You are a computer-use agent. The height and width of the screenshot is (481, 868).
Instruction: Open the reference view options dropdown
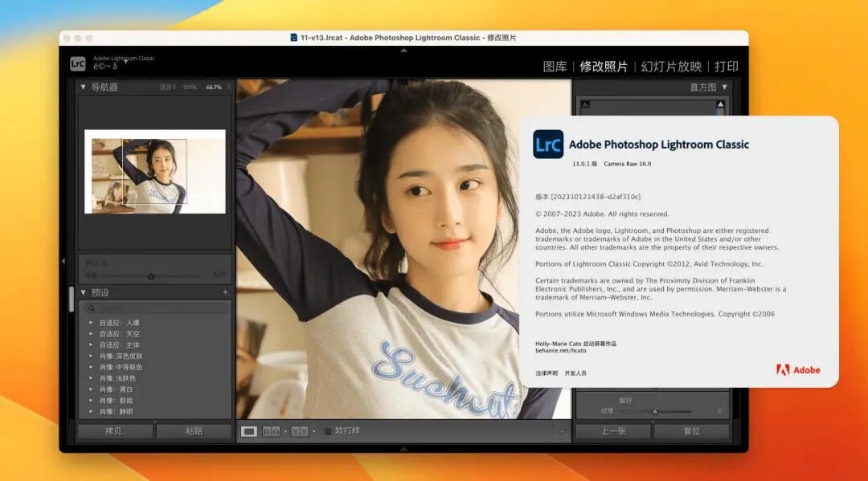(x=314, y=431)
